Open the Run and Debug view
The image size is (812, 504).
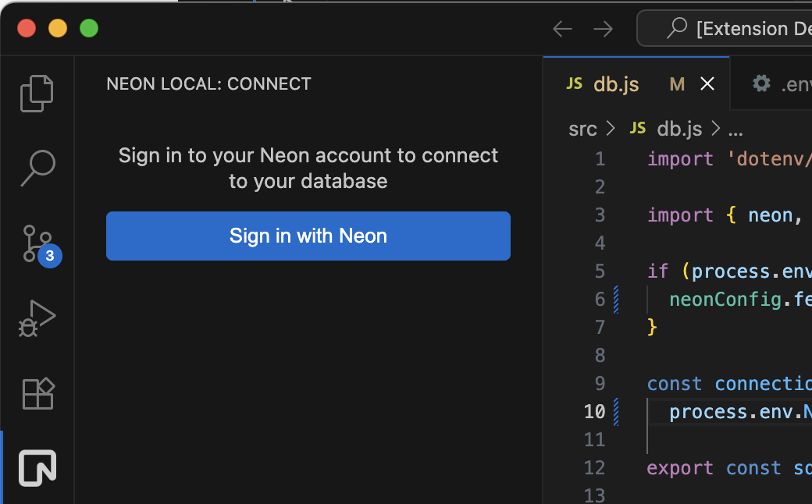(37, 318)
